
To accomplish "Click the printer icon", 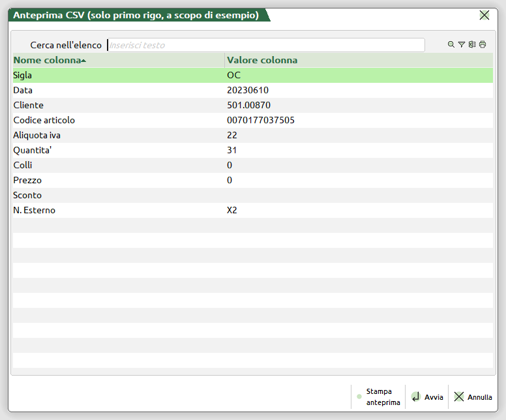I will [x=483, y=45].
